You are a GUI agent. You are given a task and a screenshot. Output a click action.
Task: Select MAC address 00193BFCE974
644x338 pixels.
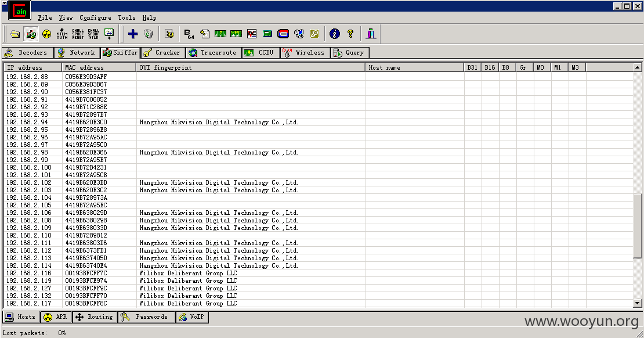(x=86, y=281)
